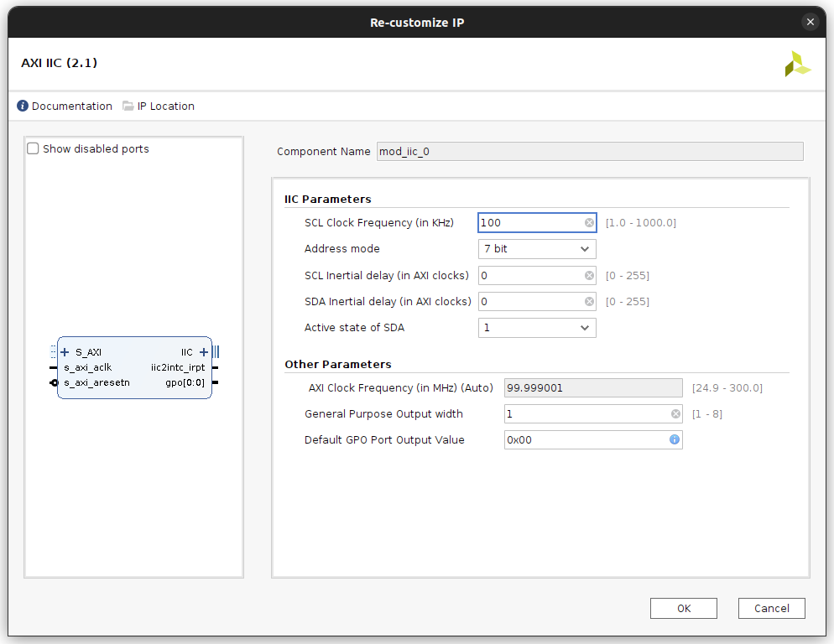834x644 pixels.
Task: Open the Documentation info icon
Action: click(x=23, y=106)
